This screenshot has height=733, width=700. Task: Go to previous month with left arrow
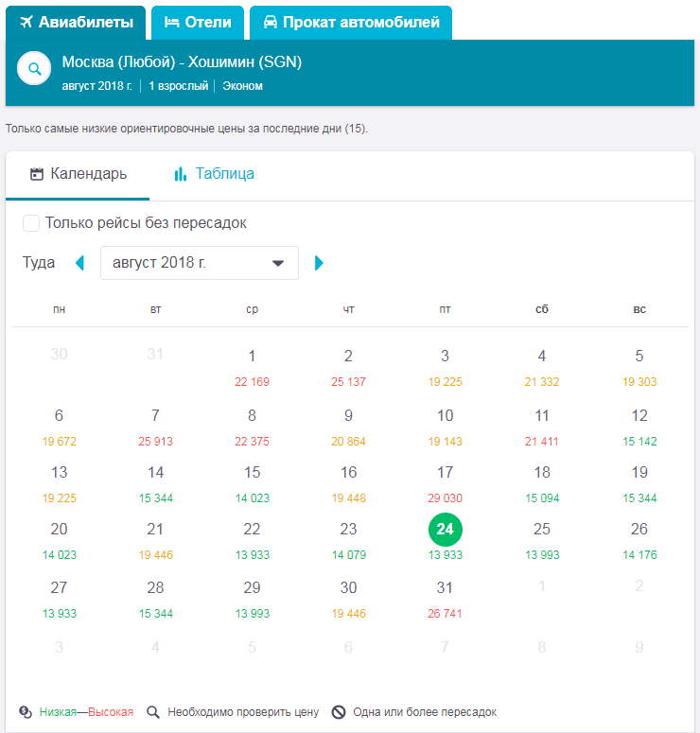[x=80, y=263]
